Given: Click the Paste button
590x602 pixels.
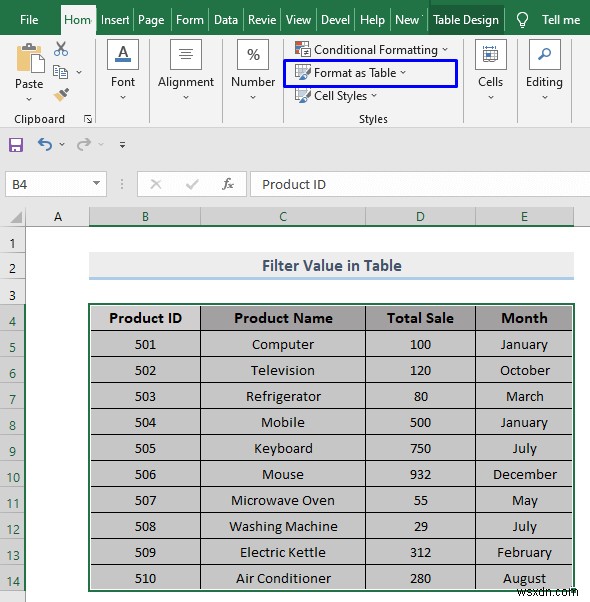Looking at the screenshot, I should (x=29, y=73).
